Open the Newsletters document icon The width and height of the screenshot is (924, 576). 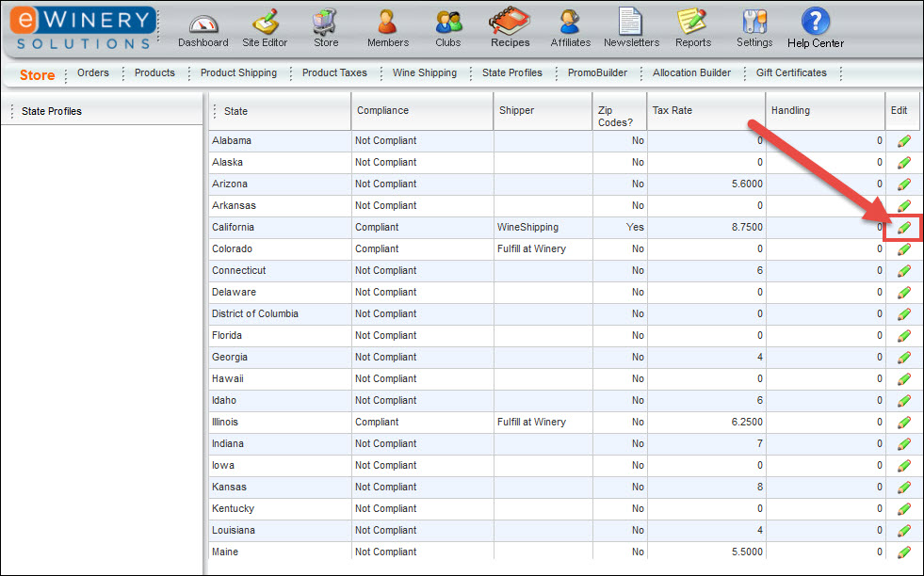[x=631, y=23]
